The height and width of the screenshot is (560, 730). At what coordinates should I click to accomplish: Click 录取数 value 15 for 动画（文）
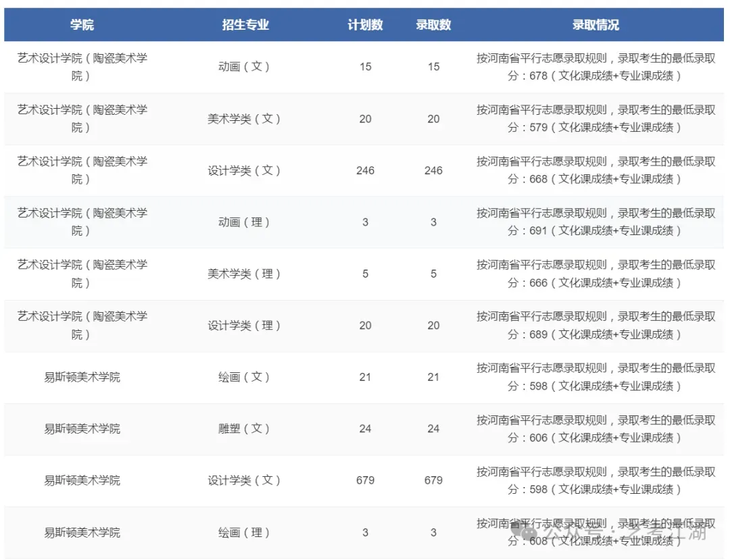pyautogui.click(x=433, y=66)
